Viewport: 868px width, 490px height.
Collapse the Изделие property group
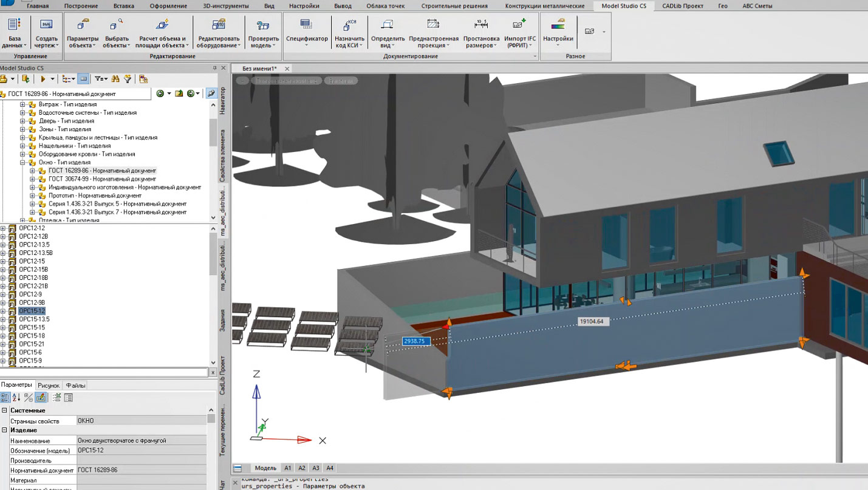(5, 430)
